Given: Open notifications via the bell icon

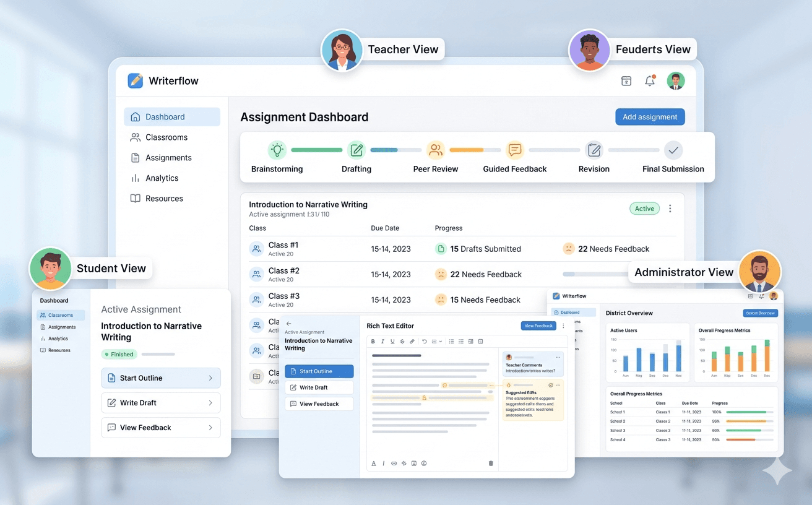Looking at the screenshot, I should [650, 80].
